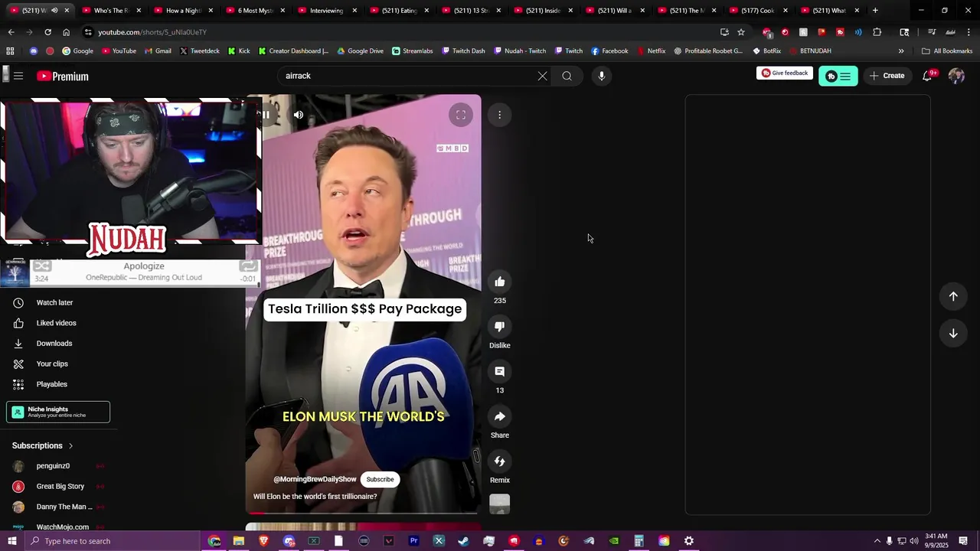Open the All Bookmarks folder
Screen dimensions: 980x551
click(947, 51)
